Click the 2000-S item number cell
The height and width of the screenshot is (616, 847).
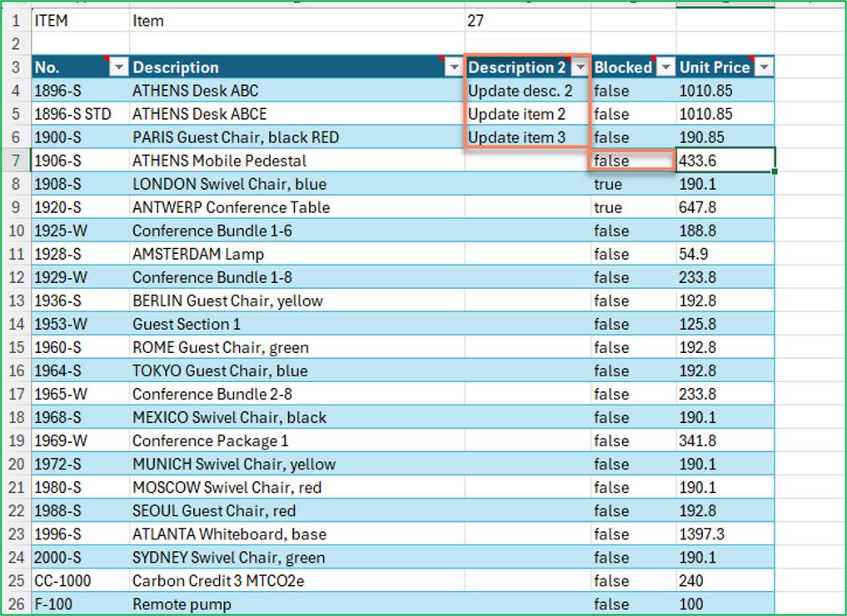pos(81,557)
